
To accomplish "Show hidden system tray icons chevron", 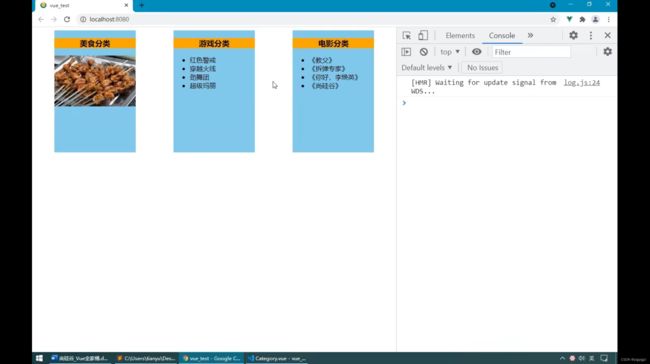I will click(562, 358).
